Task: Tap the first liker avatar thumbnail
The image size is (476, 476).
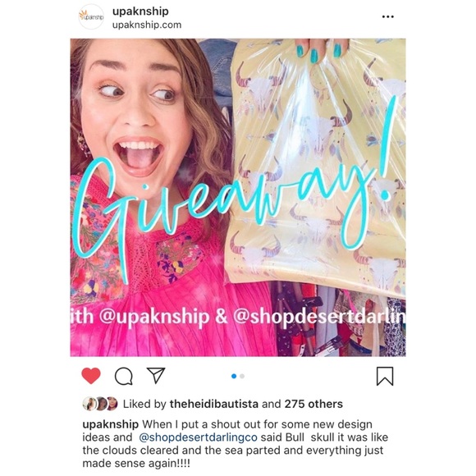Action: [x=89, y=404]
